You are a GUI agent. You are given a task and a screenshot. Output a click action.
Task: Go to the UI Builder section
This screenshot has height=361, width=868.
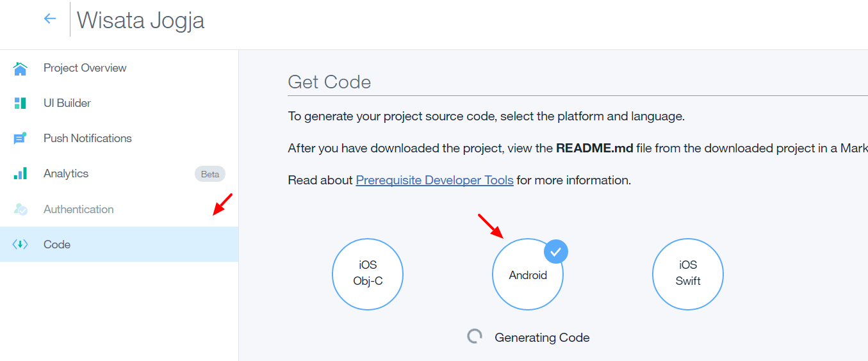click(67, 103)
